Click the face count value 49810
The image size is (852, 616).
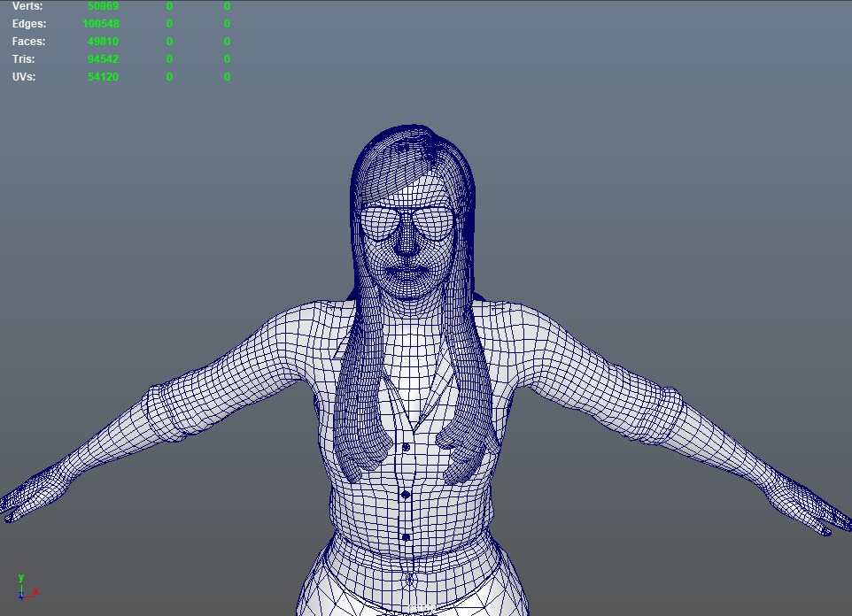coord(103,42)
